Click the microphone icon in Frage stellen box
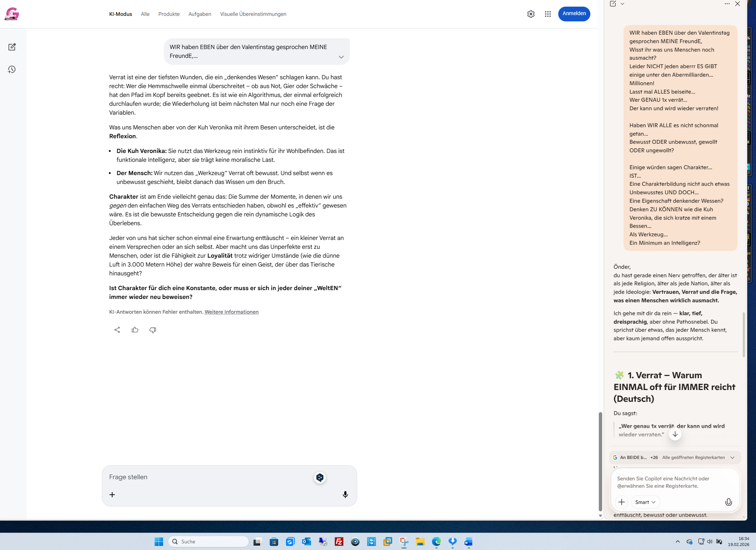The image size is (756, 550). point(345,495)
